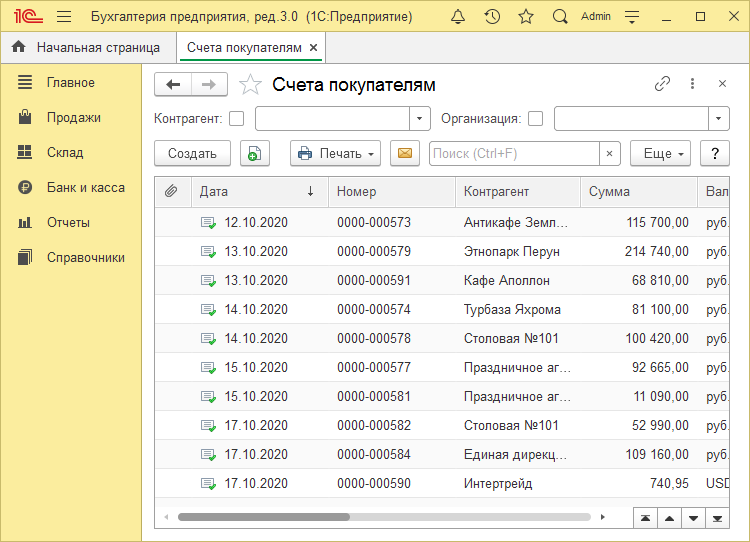Screen dimensions: 750x542
Task: Click the sum 100 420,00
Action: (657, 338)
